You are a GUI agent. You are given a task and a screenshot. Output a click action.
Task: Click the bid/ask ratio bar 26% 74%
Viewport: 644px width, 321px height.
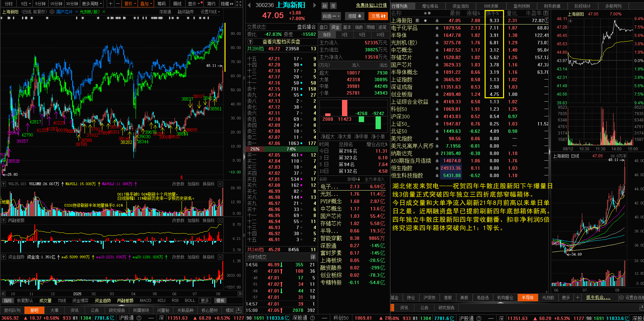pos(281,149)
